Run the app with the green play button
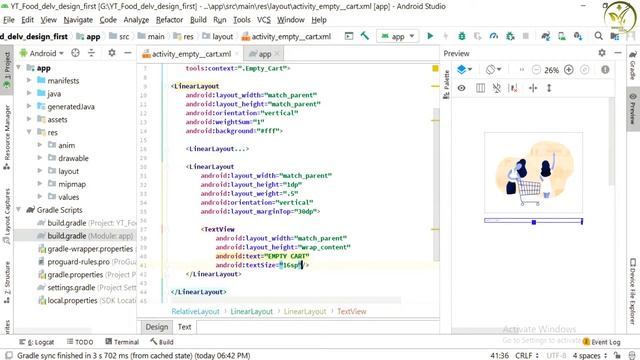This screenshot has height=360, width=640. 430,36
